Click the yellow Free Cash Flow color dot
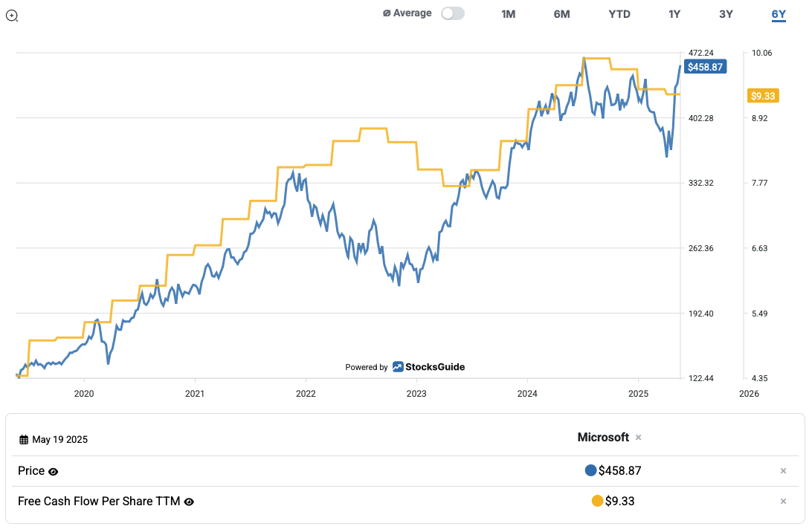 coord(597,501)
